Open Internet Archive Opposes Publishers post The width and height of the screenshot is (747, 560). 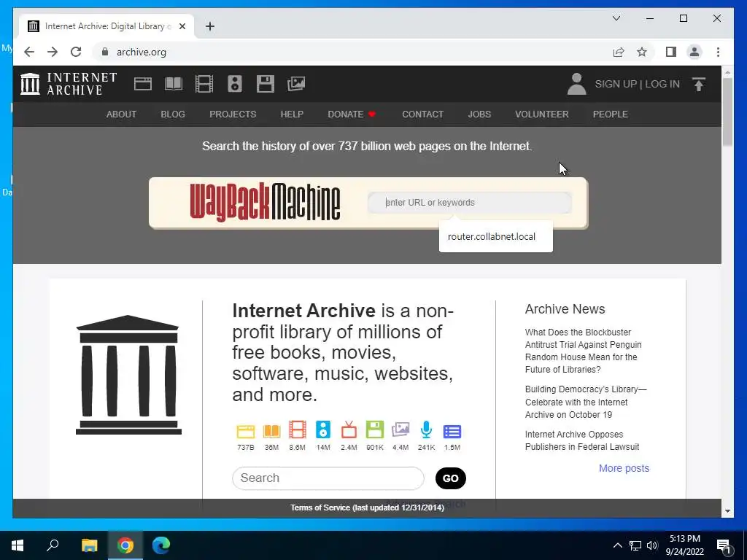[581, 440]
